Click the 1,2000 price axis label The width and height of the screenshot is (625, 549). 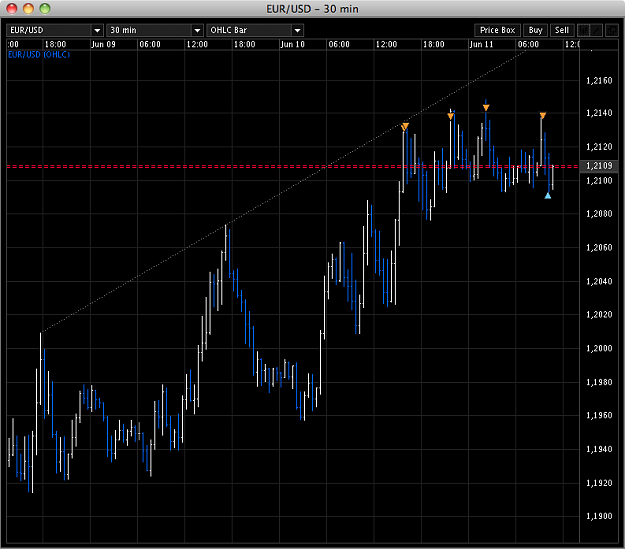[x=599, y=348]
